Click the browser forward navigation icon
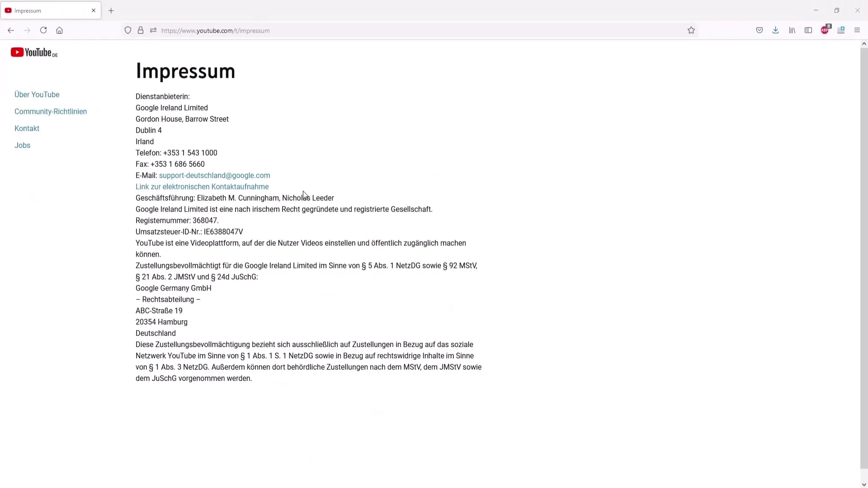The width and height of the screenshot is (868, 488). click(x=27, y=30)
